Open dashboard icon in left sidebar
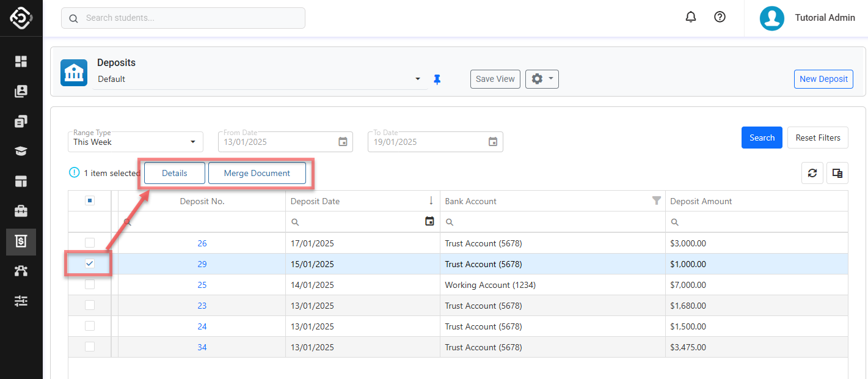The width and height of the screenshot is (868, 379). (21, 61)
